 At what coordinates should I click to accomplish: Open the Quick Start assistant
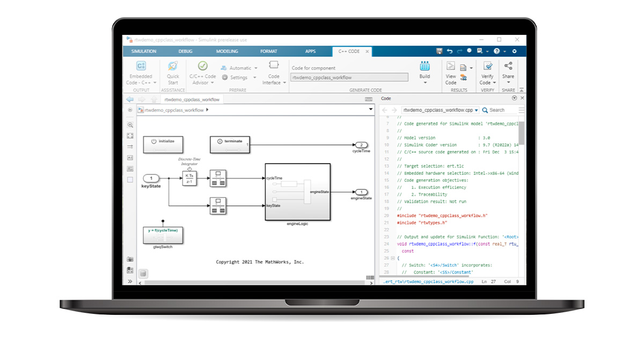tap(173, 72)
